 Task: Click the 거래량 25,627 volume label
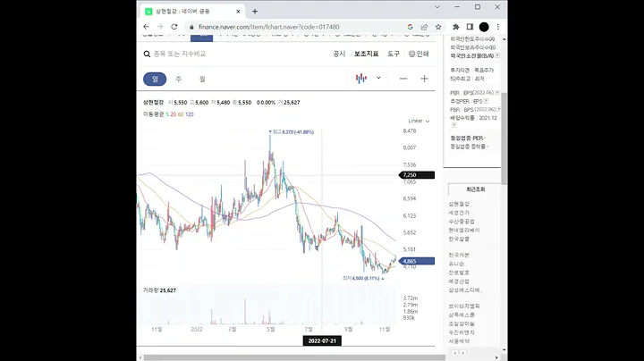pos(159,290)
